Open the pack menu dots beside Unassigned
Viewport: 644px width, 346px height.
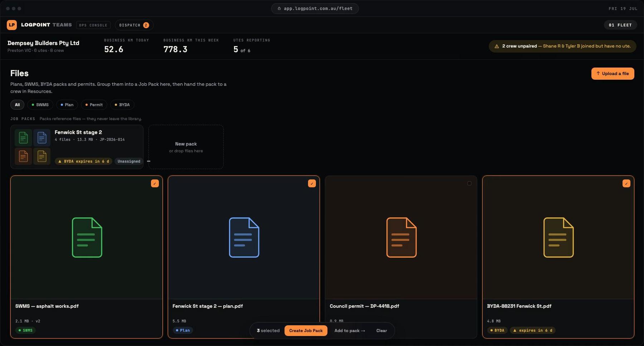(148, 161)
